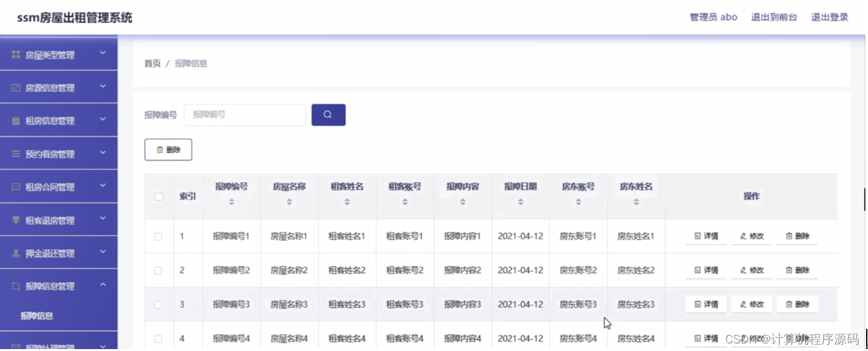The height and width of the screenshot is (351, 868).
Task: Click the 管理员 abo user label
Action: click(x=713, y=17)
